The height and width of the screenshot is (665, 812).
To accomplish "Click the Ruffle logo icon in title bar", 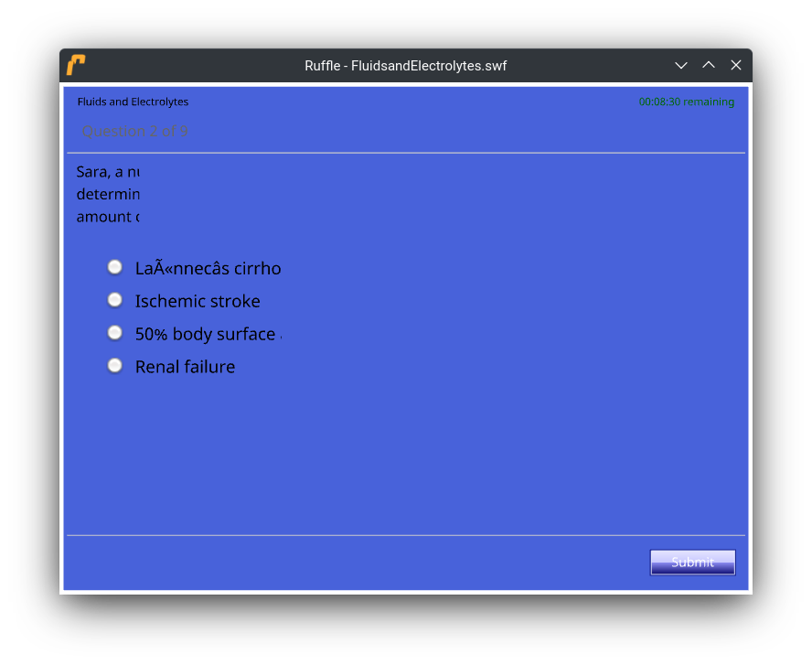I will 76,65.
